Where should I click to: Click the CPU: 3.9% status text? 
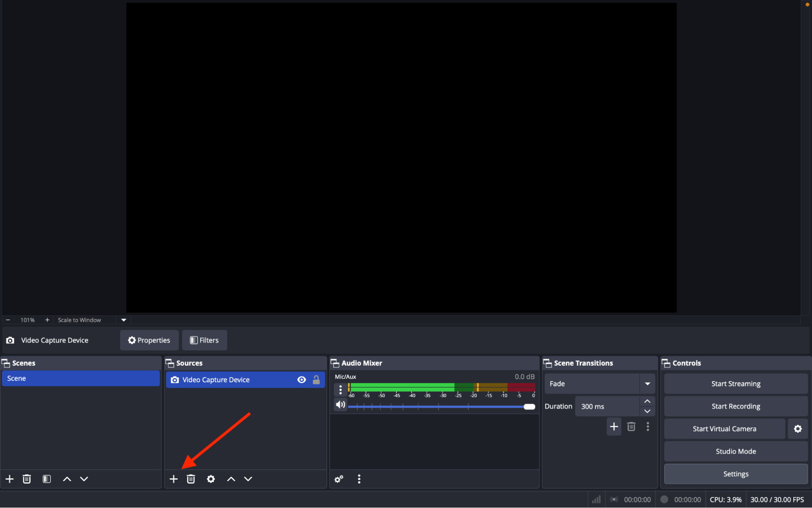tap(725, 500)
